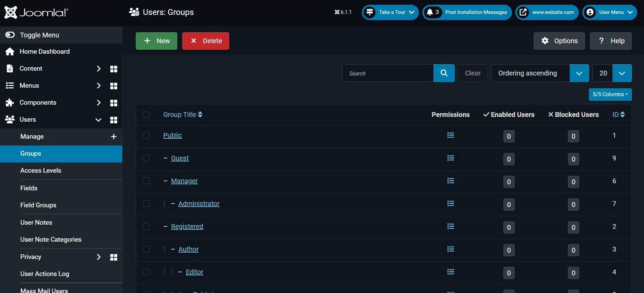View permissions icon for Registered group
This screenshot has width=644, height=293.
tap(450, 226)
